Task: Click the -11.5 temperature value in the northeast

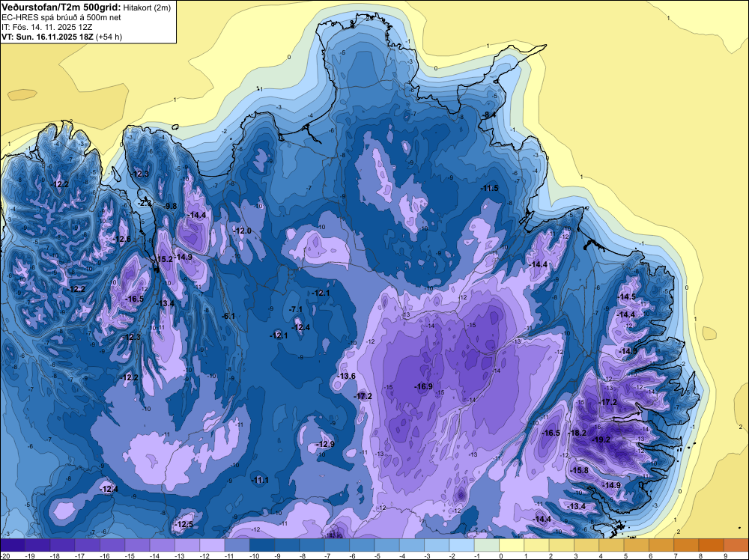Action: (489, 188)
